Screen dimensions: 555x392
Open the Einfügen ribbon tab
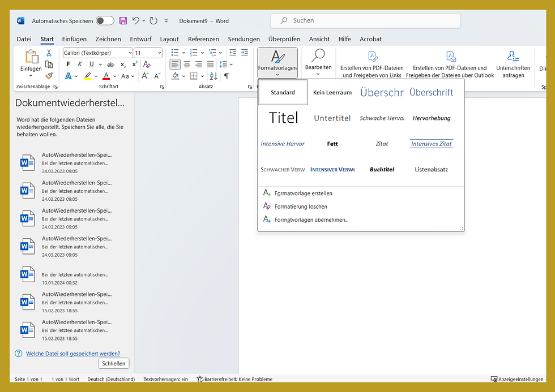click(74, 39)
